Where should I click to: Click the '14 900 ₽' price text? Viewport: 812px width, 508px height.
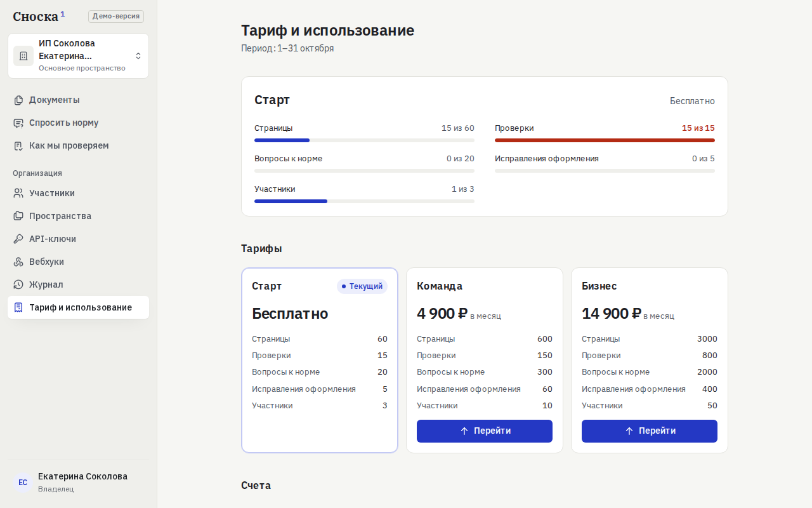click(x=612, y=314)
